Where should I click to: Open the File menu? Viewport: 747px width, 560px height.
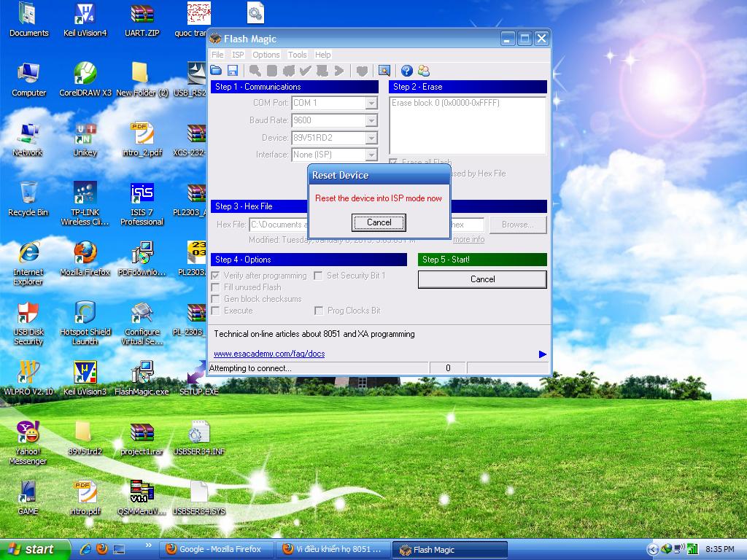(x=217, y=55)
